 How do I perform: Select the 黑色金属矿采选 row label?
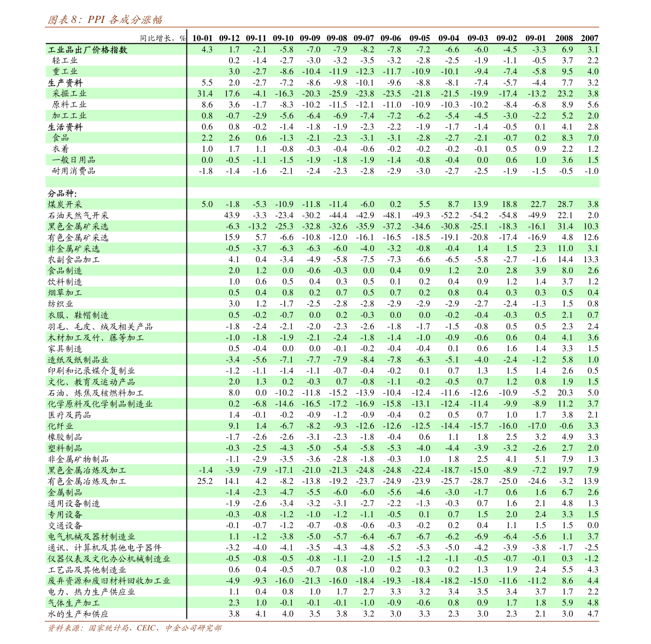[x=78, y=226]
